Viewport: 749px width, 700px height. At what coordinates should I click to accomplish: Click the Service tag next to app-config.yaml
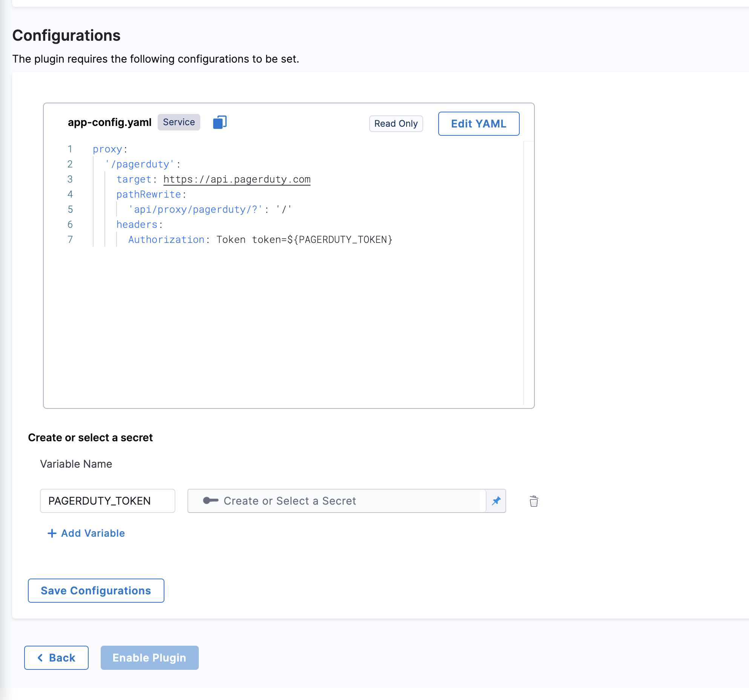179,122
